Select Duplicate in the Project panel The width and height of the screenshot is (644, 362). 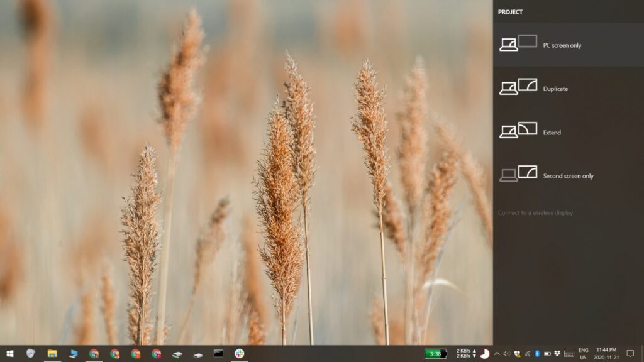pos(566,89)
